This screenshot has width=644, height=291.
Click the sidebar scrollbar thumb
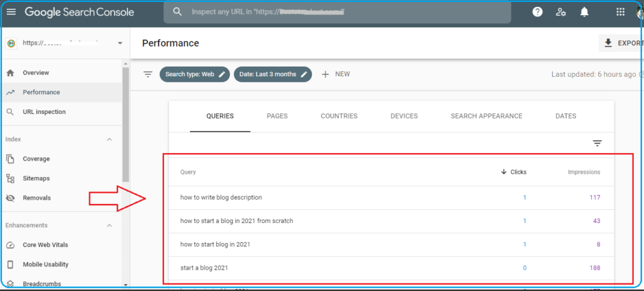click(125, 125)
